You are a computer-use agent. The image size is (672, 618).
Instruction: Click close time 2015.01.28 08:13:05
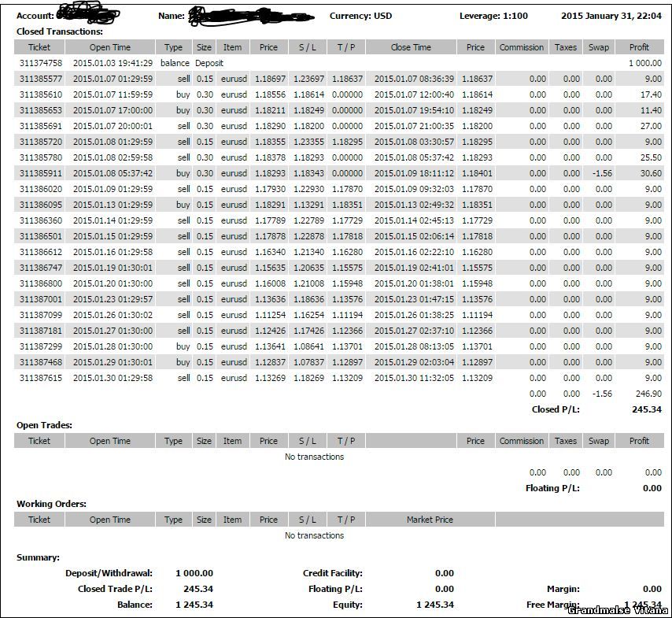pyautogui.click(x=414, y=346)
